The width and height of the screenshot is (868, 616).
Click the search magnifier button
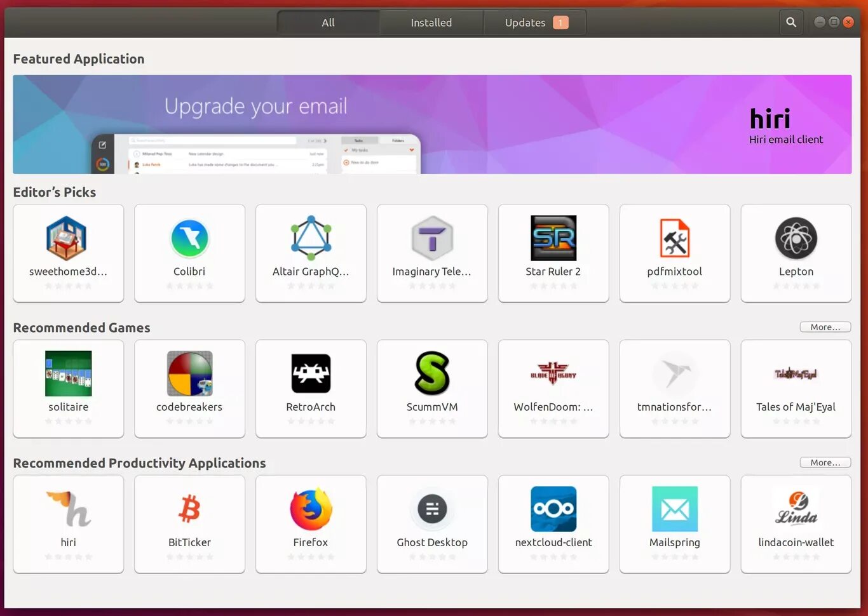[x=791, y=22]
